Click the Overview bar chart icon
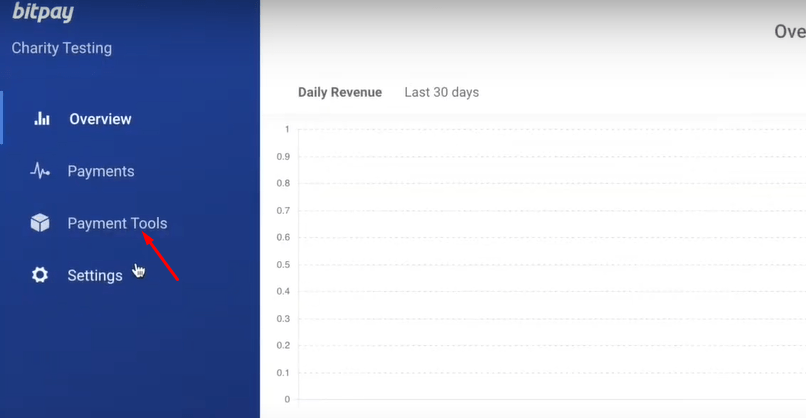 (42, 118)
